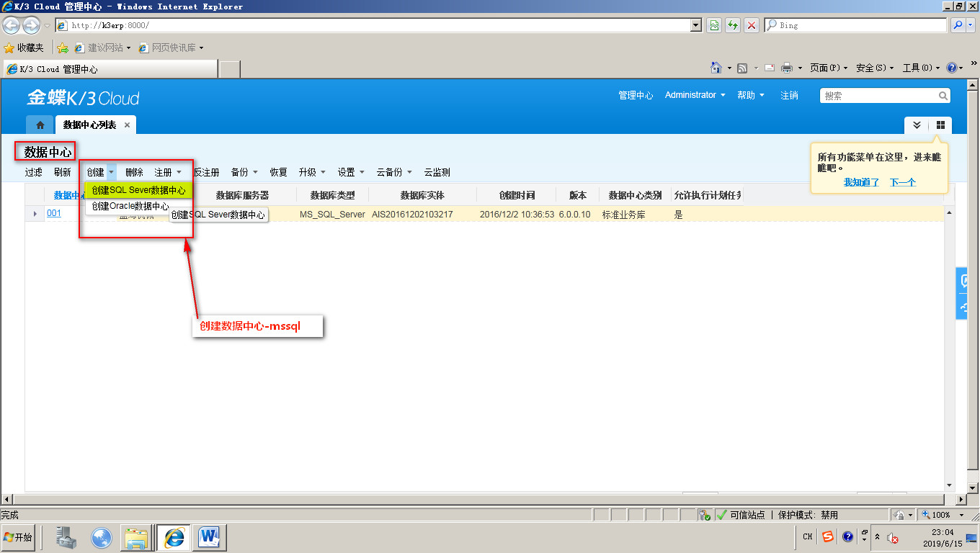Open the globe network icon on taskbar
Image resolution: width=980 pixels, height=553 pixels.
[x=102, y=537]
